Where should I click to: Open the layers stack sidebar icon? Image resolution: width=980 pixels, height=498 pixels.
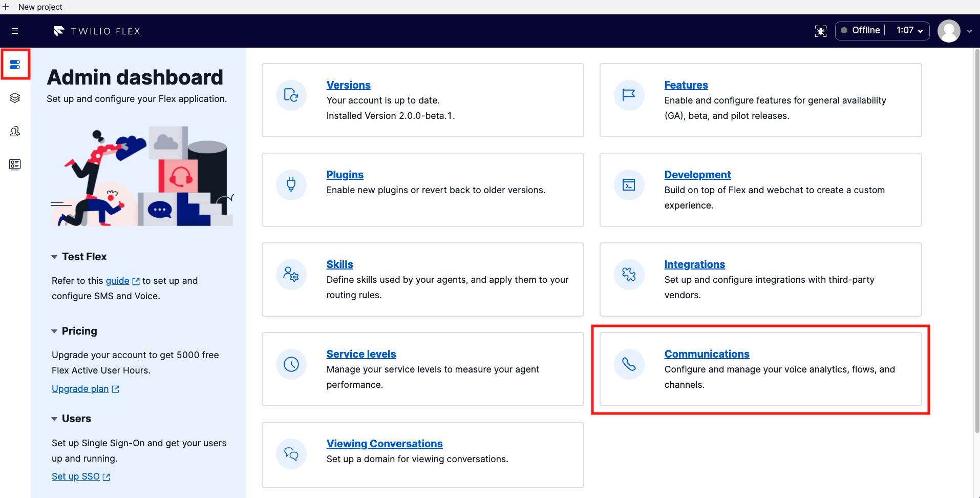(x=15, y=98)
